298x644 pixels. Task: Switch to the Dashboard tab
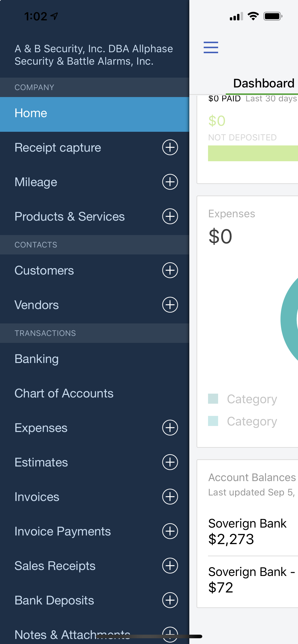point(263,84)
